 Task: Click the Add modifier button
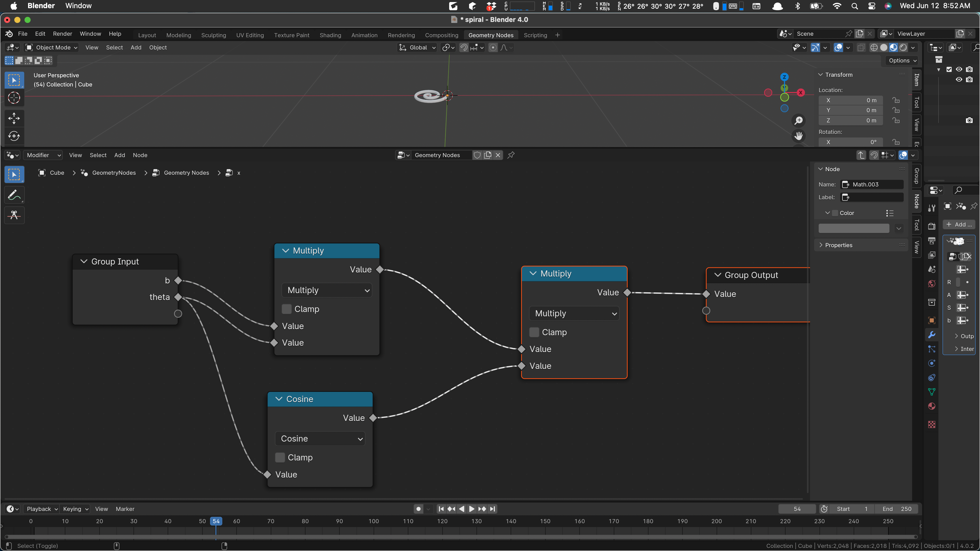[x=959, y=224]
